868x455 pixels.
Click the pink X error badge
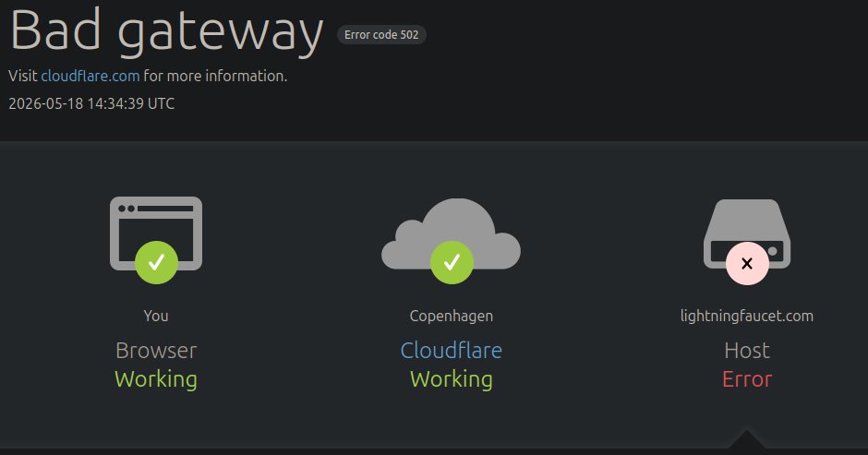click(x=747, y=263)
